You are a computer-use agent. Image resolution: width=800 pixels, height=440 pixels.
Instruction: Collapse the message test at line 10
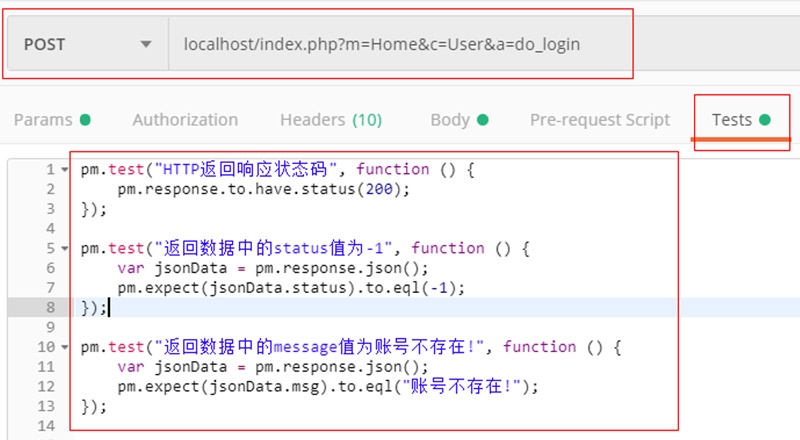(x=65, y=347)
